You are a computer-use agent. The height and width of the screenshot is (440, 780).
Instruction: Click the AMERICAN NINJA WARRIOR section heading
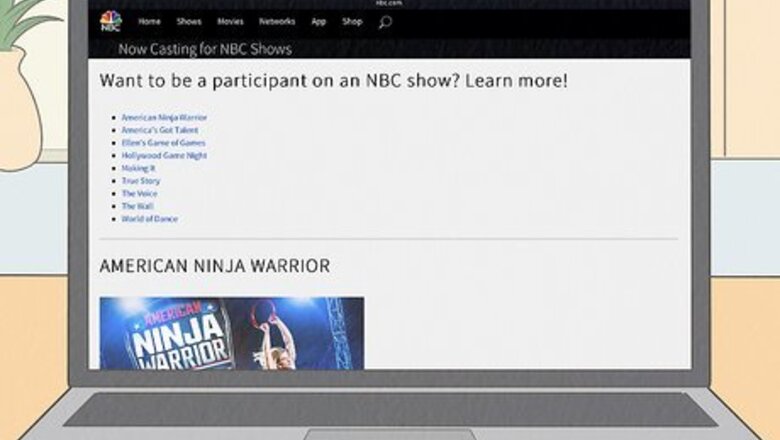(x=215, y=266)
